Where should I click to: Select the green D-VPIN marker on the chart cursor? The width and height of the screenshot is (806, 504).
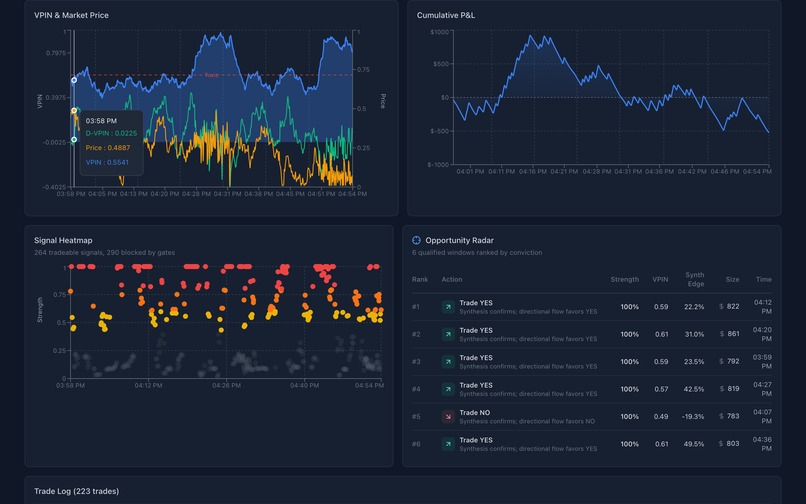(74, 139)
